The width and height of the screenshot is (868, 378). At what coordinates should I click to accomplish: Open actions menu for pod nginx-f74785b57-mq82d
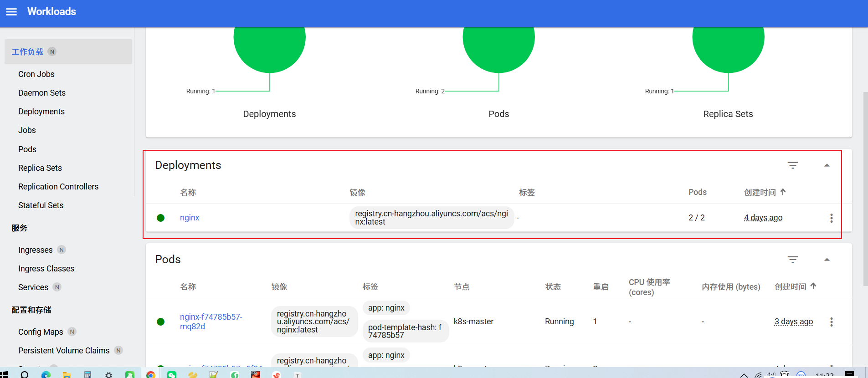point(831,322)
